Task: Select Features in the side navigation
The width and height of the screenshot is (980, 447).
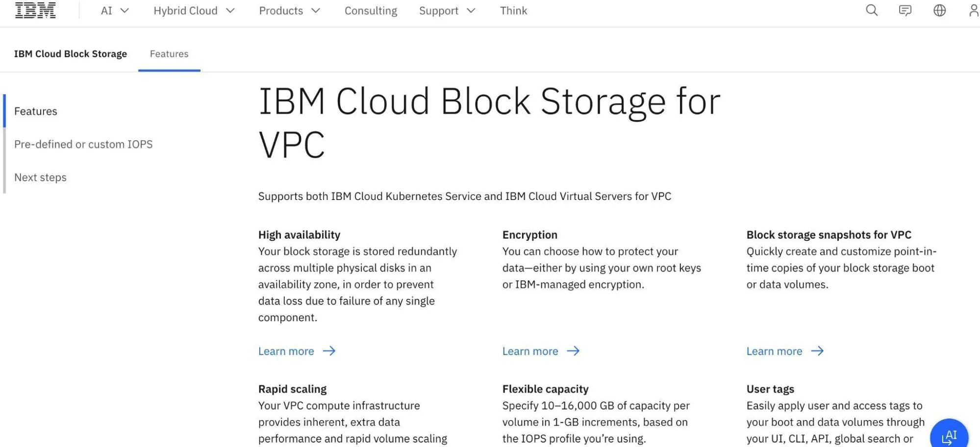Action: [x=36, y=111]
